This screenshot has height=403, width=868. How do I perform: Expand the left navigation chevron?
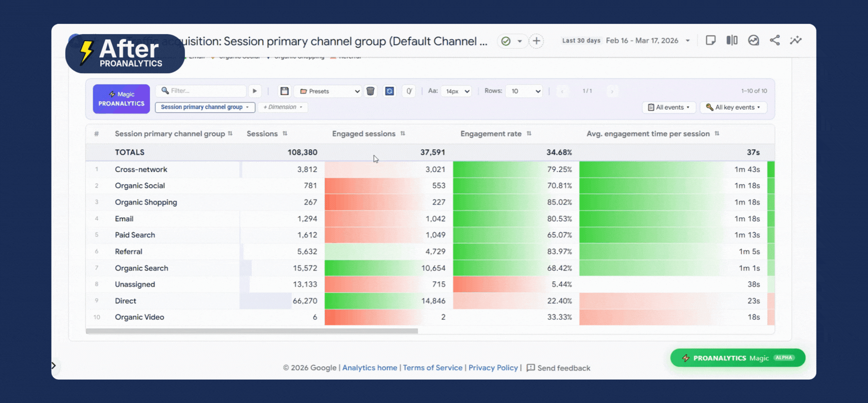tap(54, 366)
